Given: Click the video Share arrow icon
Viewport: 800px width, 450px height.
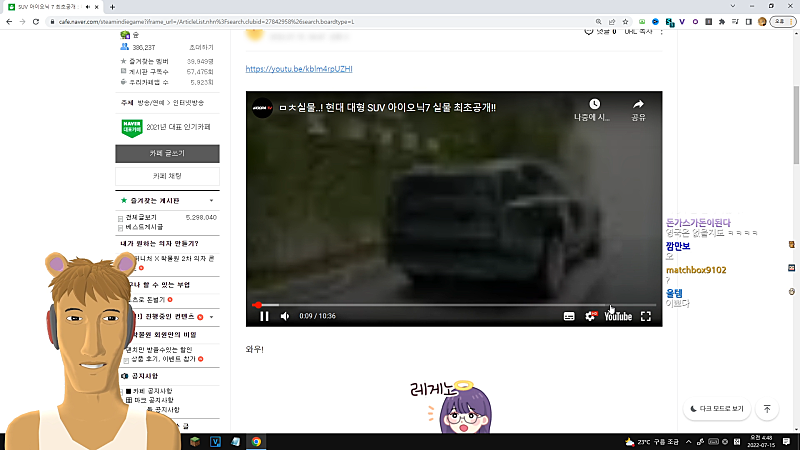Looking at the screenshot, I should click(638, 104).
